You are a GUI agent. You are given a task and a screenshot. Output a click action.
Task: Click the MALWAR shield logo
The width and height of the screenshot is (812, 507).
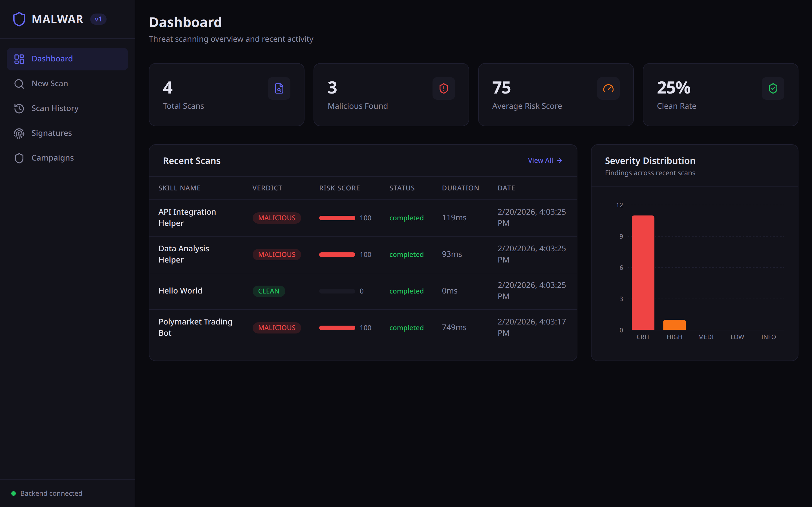(x=19, y=19)
